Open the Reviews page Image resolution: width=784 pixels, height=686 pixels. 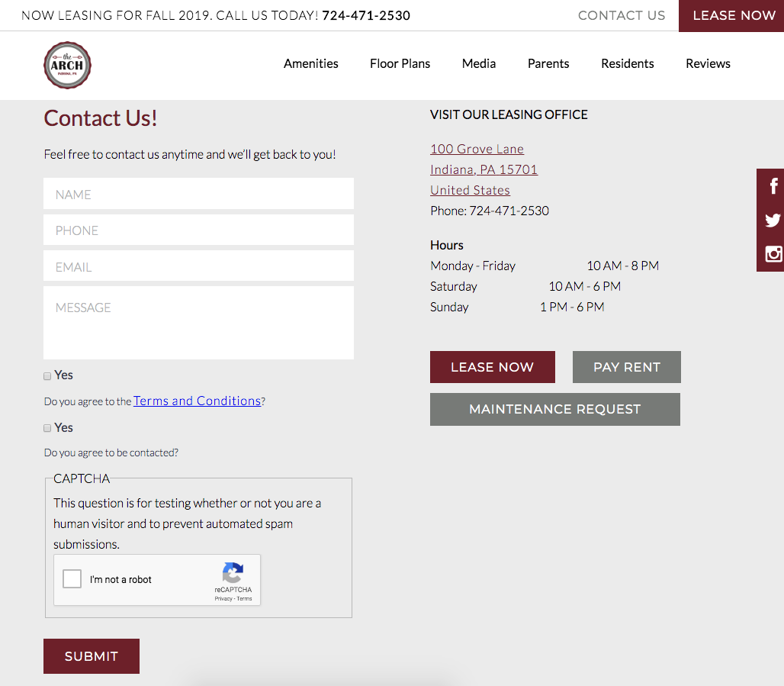coord(708,63)
